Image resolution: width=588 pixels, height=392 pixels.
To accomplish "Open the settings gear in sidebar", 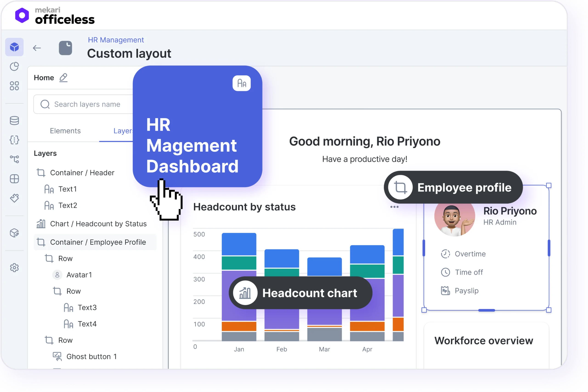I will point(14,268).
